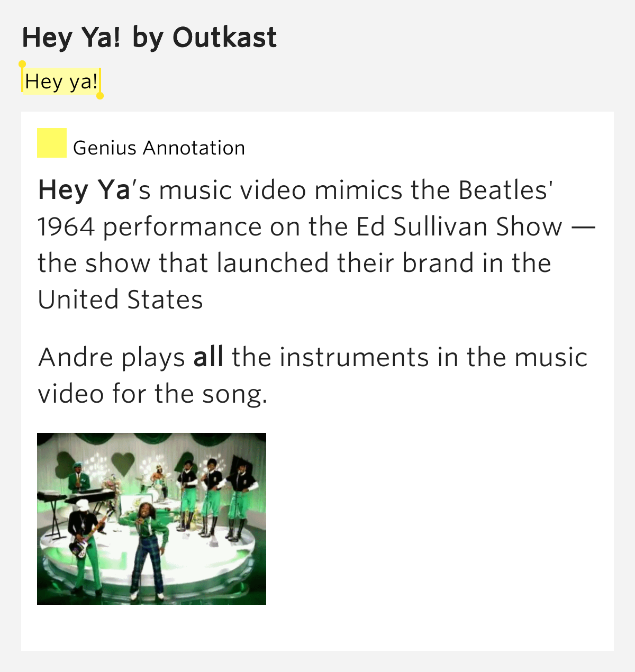Click the word "Beatles'" in the annotation
This screenshot has width=635, height=672.
505,190
